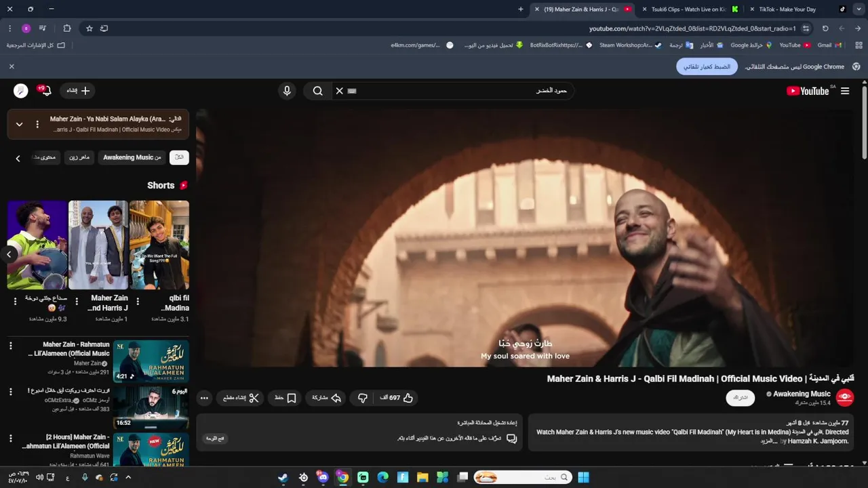Open YouTube notifications bell
Screen dimensions: 868x488
click(45, 91)
